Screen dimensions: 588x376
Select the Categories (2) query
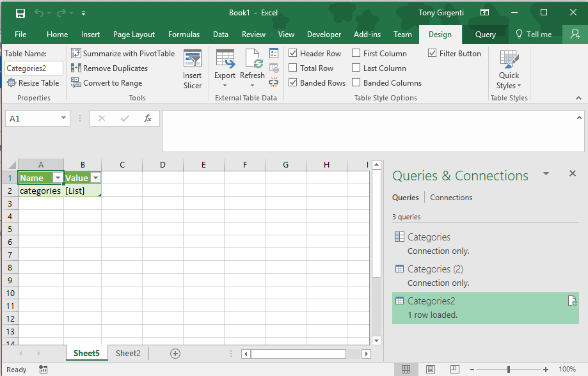click(x=486, y=276)
